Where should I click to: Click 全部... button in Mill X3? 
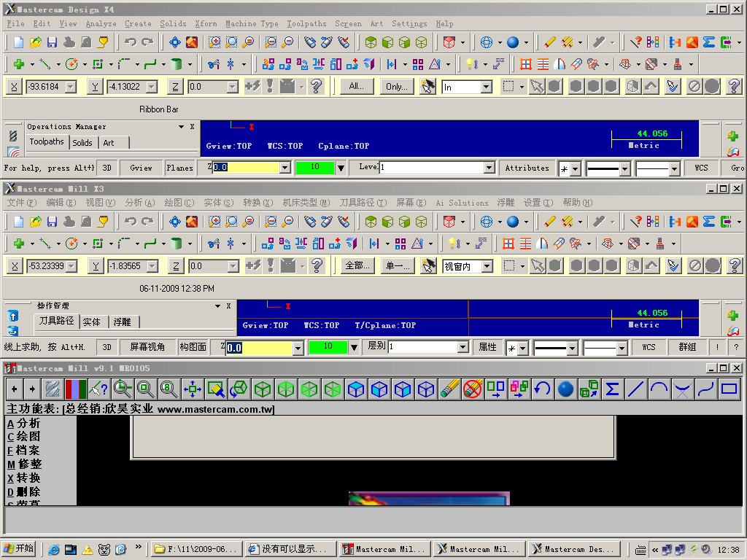coord(357,265)
